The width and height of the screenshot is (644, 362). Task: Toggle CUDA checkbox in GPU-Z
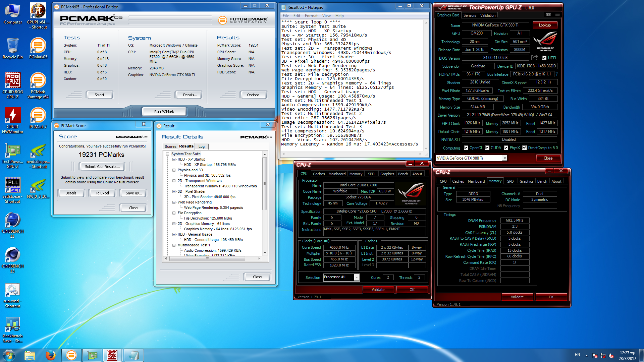coord(487,148)
